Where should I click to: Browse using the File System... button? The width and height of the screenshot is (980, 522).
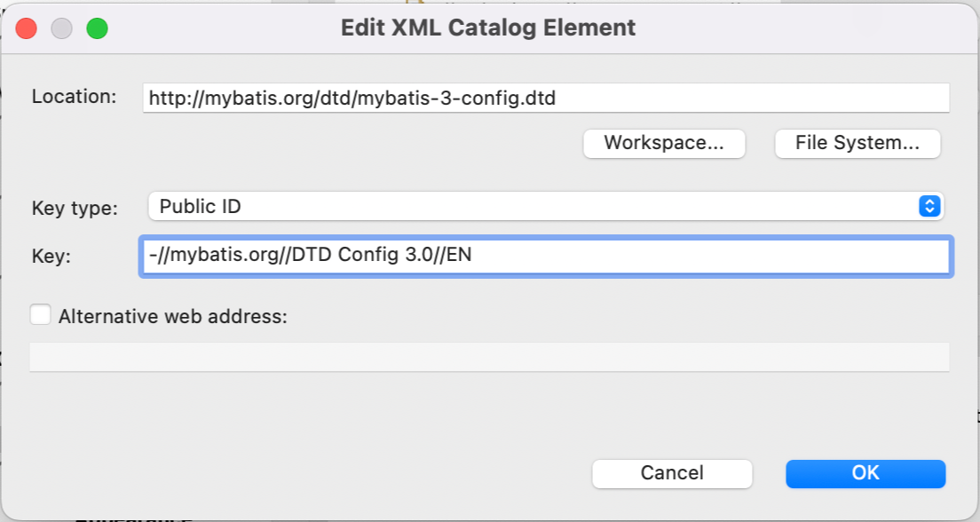point(857,143)
